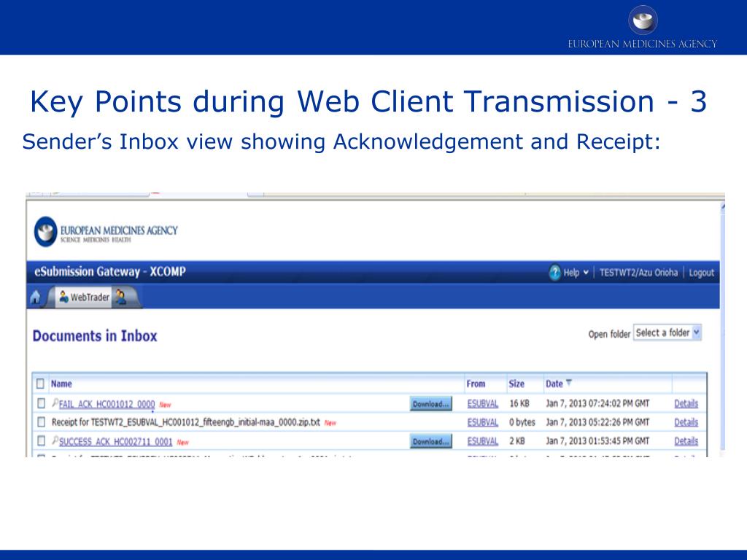Open ESUBVAL sender in Receipt row
The width and height of the screenshot is (747, 560).
pyautogui.click(x=483, y=422)
